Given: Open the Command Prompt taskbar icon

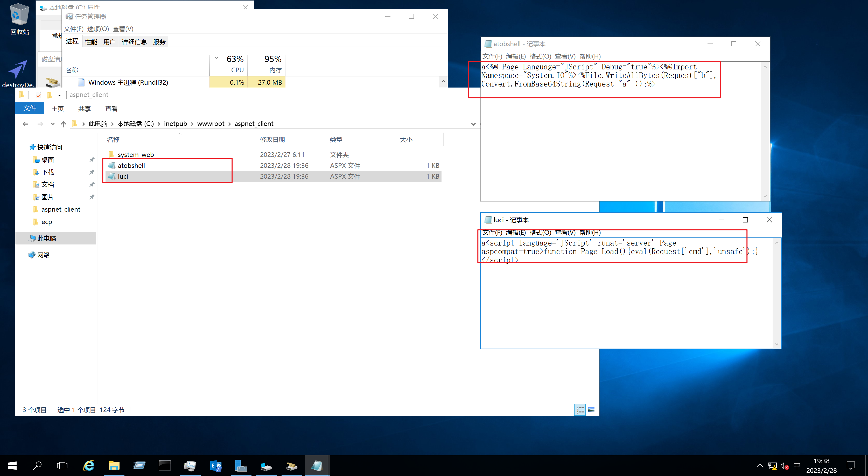Looking at the screenshot, I should (164, 466).
